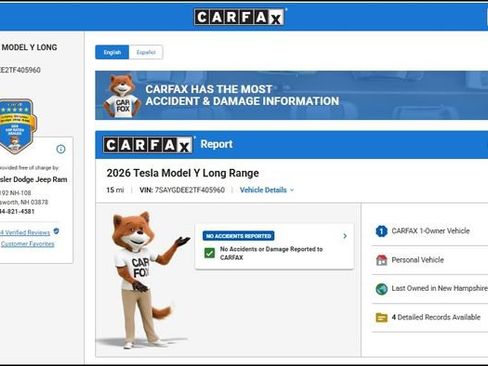The height and width of the screenshot is (366, 488).
Task: Click the CARFAX 1-Owner badge icon
Action: tap(381, 231)
